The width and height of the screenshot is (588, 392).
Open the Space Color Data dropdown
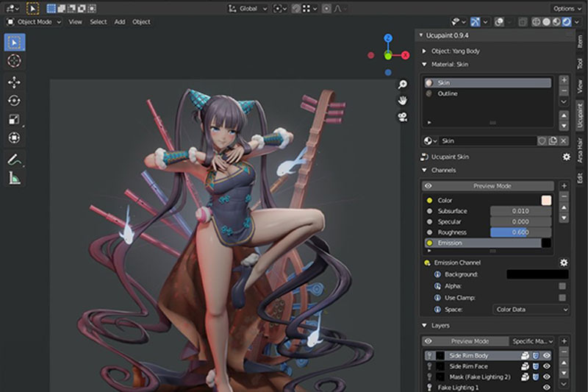coord(531,309)
